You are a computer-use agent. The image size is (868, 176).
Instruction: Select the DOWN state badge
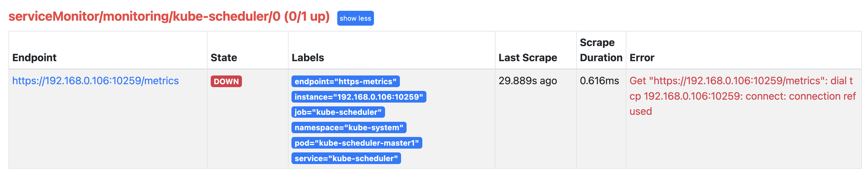click(226, 81)
